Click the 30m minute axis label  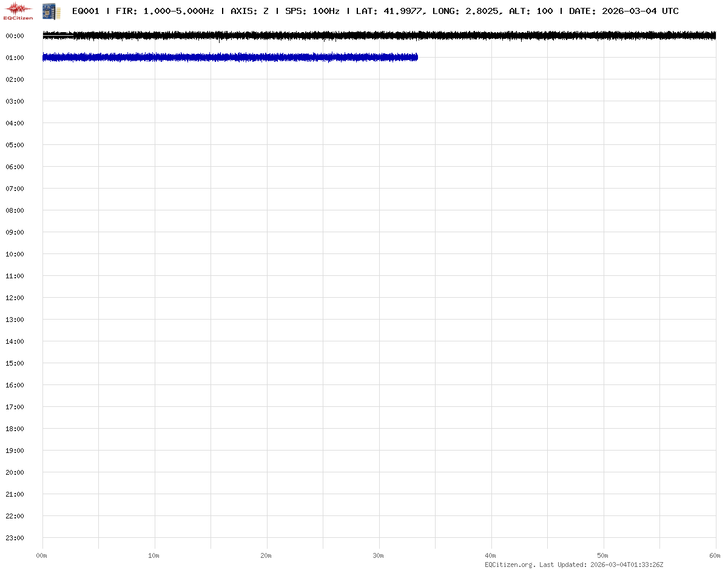pos(379,555)
